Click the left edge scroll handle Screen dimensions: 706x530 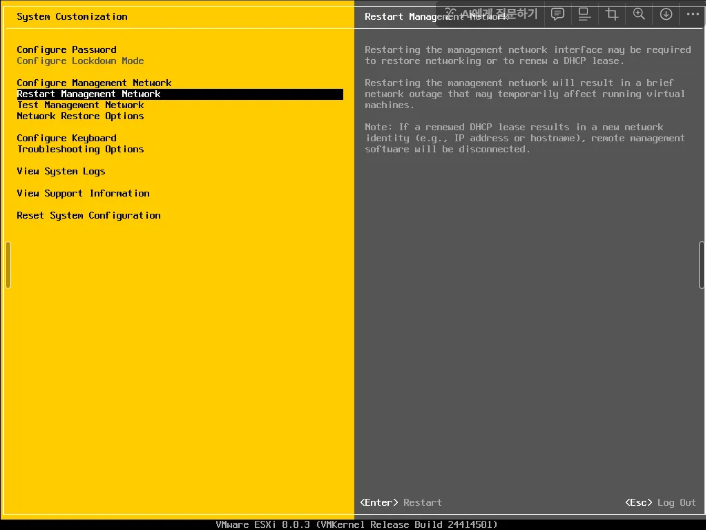tap(8, 265)
